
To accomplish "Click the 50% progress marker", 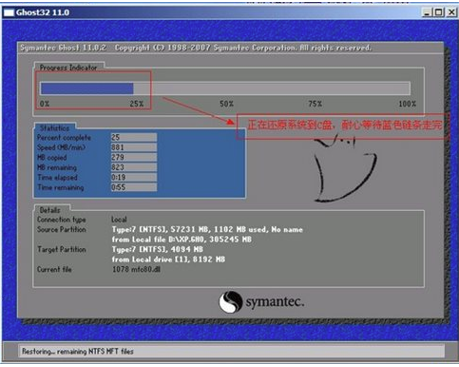I will [x=226, y=104].
